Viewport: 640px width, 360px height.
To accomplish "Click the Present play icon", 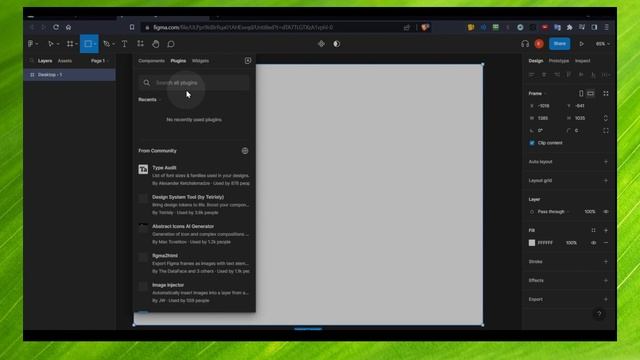I will click(582, 44).
